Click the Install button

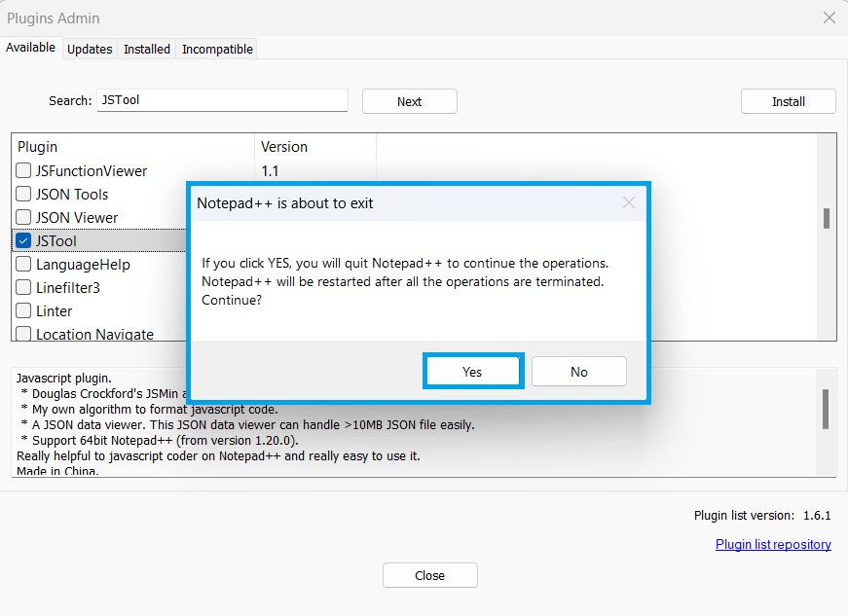pyautogui.click(x=788, y=100)
